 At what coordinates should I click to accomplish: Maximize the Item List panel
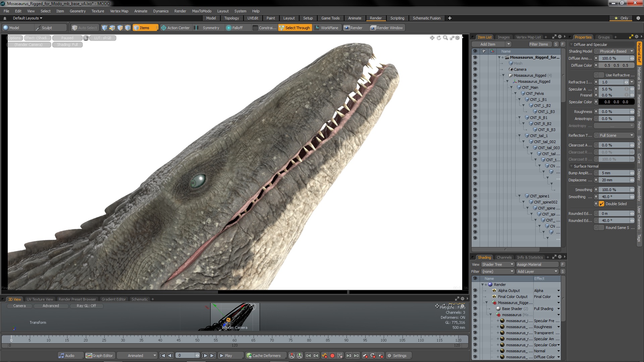[x=554, y=37]
